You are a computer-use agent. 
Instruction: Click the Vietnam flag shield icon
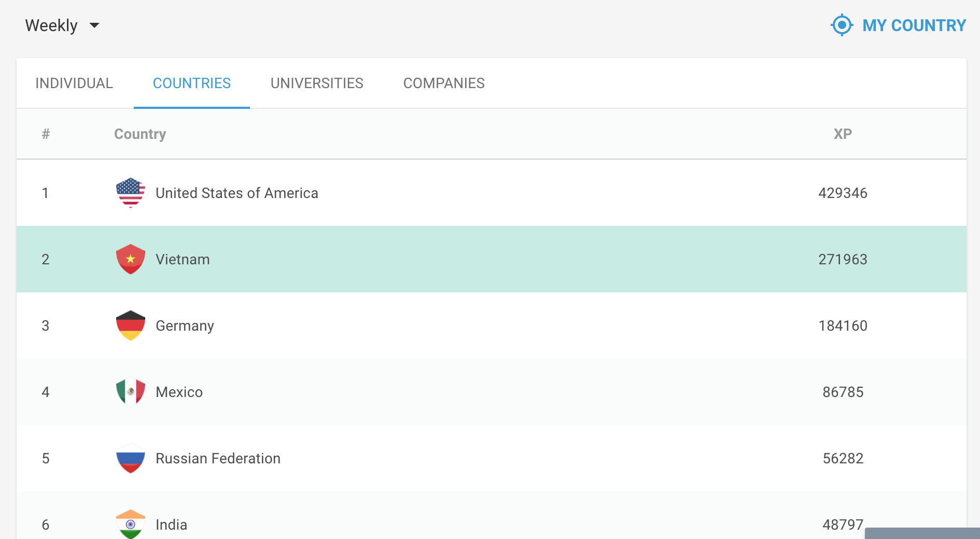130,259
